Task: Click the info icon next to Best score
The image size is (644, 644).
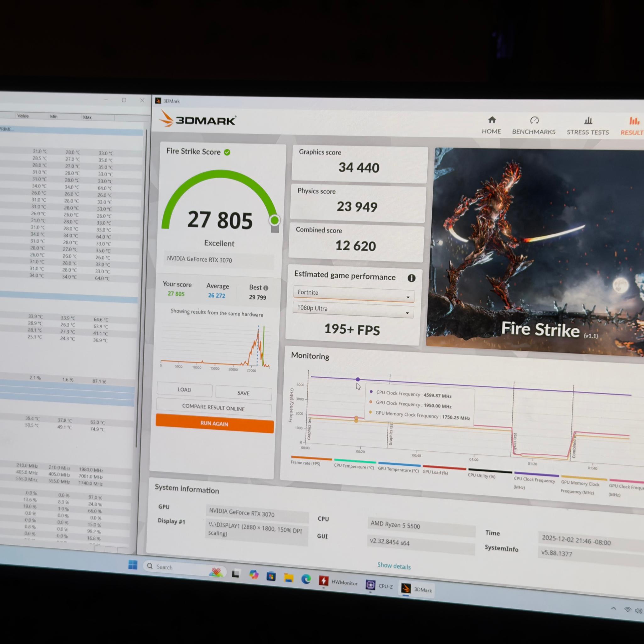Action: (266, 288)
